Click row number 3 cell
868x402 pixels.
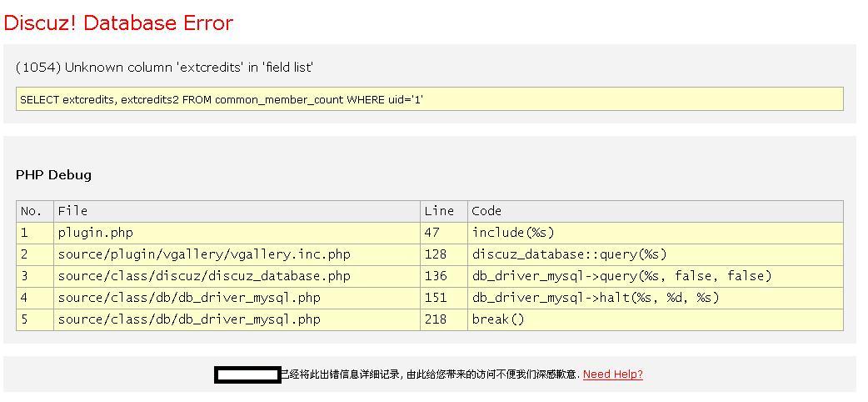[x=35, y=276]
